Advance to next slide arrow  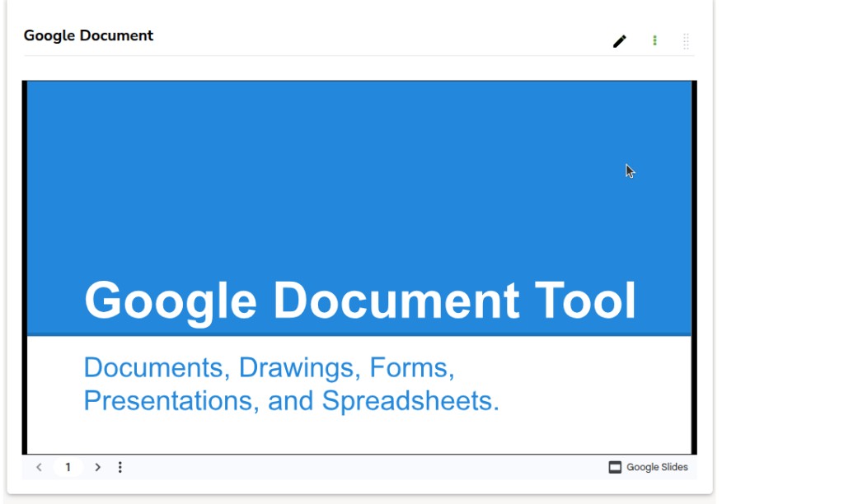point(97,467)
